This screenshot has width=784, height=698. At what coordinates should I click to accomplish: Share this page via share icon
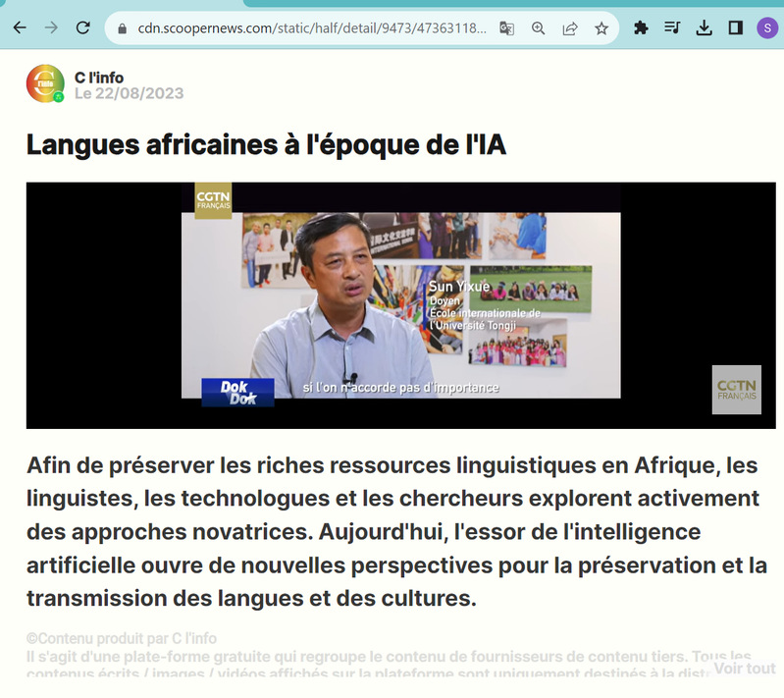tap(570, 28)
